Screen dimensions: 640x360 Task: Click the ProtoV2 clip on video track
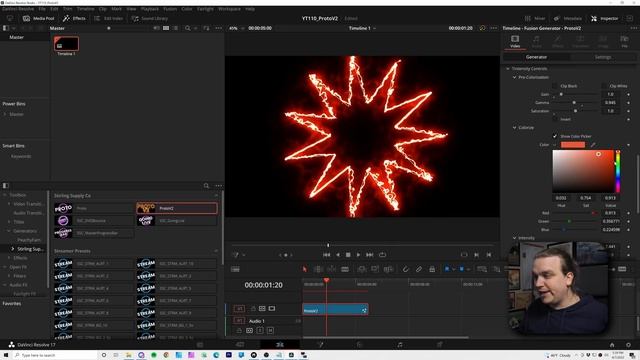336,310
